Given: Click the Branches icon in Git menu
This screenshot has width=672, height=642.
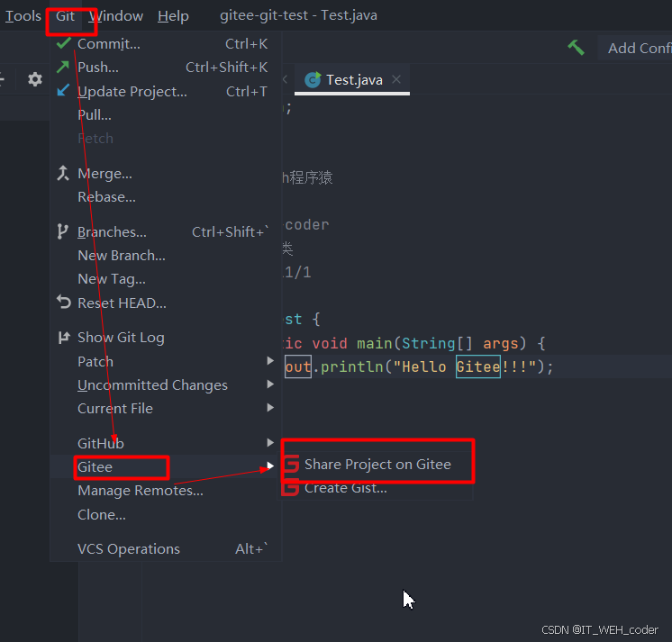Looking at the screenshot, I should 62,231.
